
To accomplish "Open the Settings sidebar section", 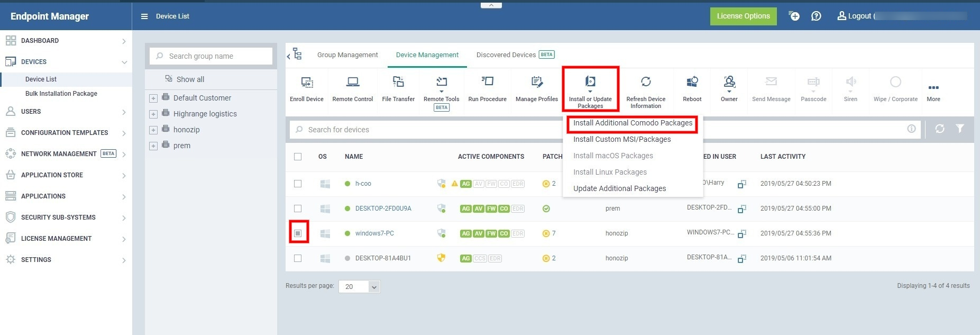I will tap(66, 260).
